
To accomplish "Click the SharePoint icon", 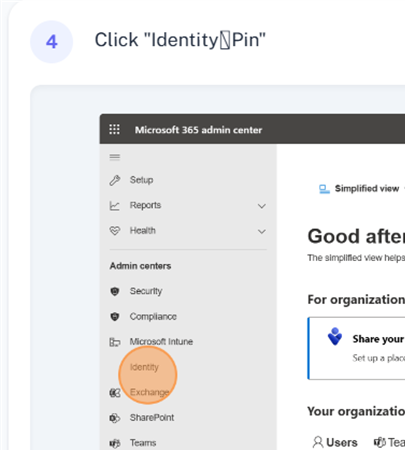I will tap(115, 418).
